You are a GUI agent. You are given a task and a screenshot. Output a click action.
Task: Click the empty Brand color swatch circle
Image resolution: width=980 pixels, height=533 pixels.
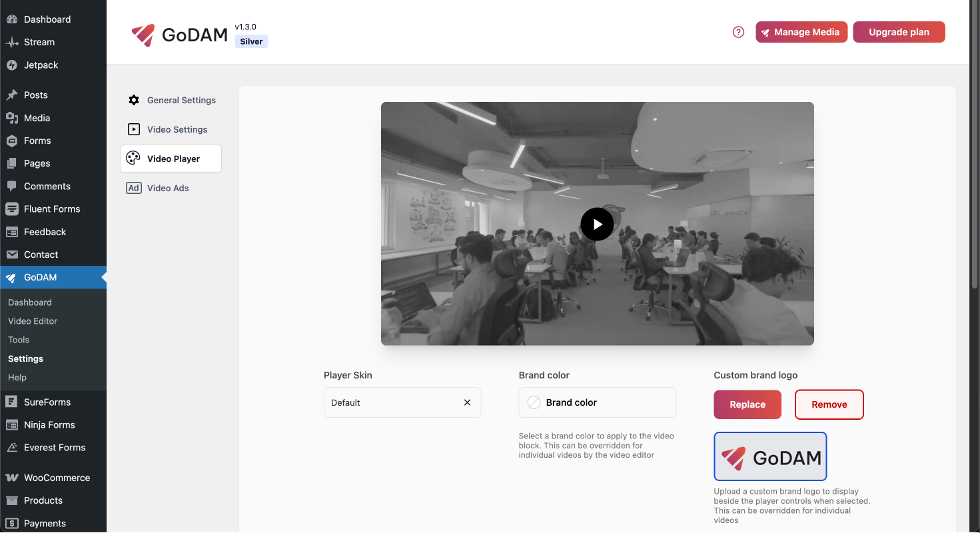[x=534, y=402]
